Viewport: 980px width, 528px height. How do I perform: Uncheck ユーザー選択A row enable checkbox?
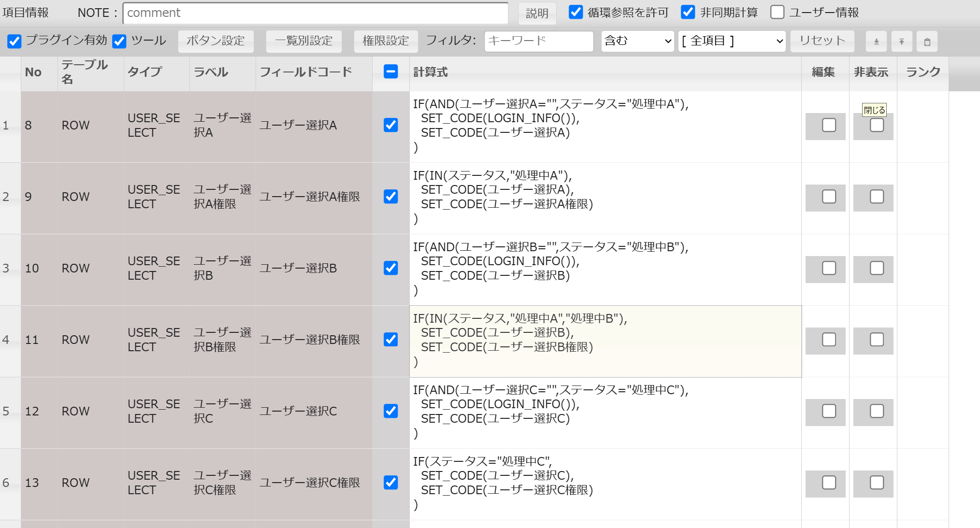click(x=390, y=125)
